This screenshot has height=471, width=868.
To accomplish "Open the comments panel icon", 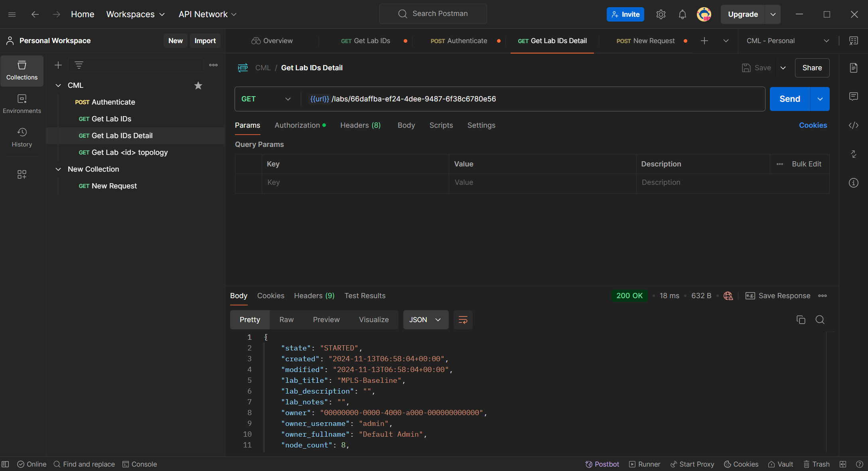I will click(x=854, y=97).
